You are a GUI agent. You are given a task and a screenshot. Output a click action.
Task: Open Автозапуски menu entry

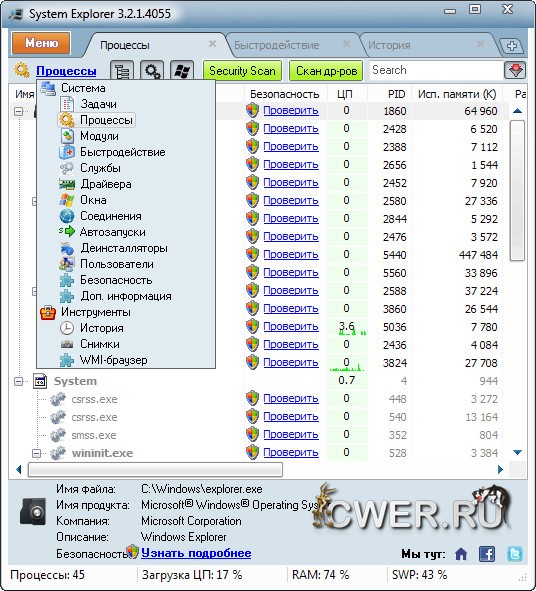coord(112,232)
